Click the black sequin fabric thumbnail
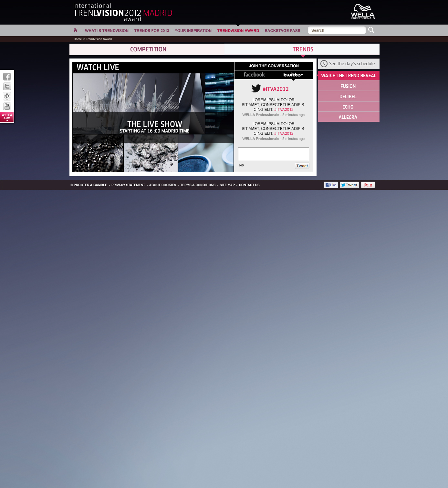This screenshot has height=488, width=448. coord(98,153)
